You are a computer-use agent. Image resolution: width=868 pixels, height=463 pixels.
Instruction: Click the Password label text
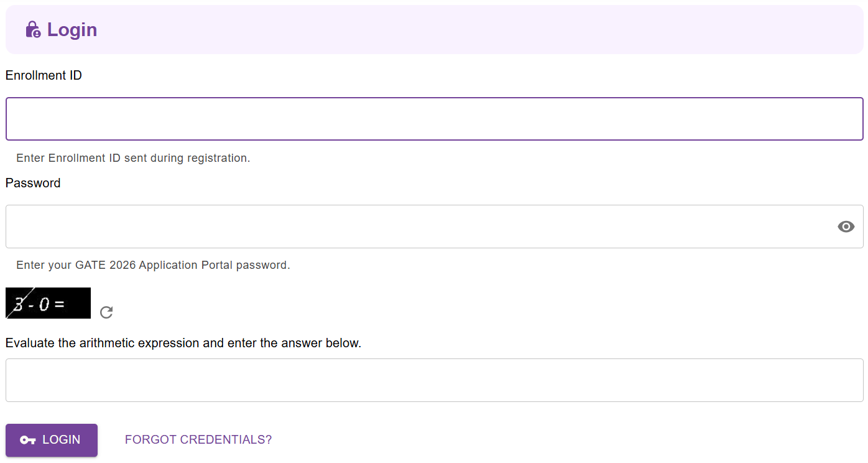coord(32,183)
